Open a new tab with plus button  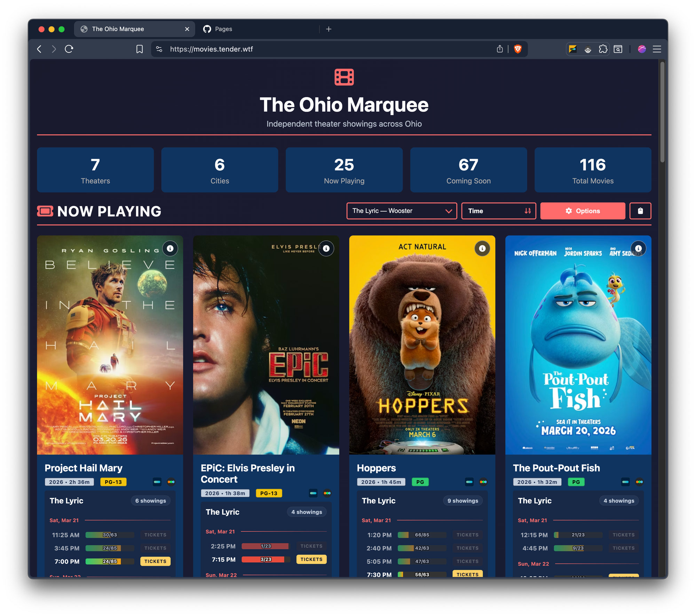pyautogui.click(x=329, y=29)
